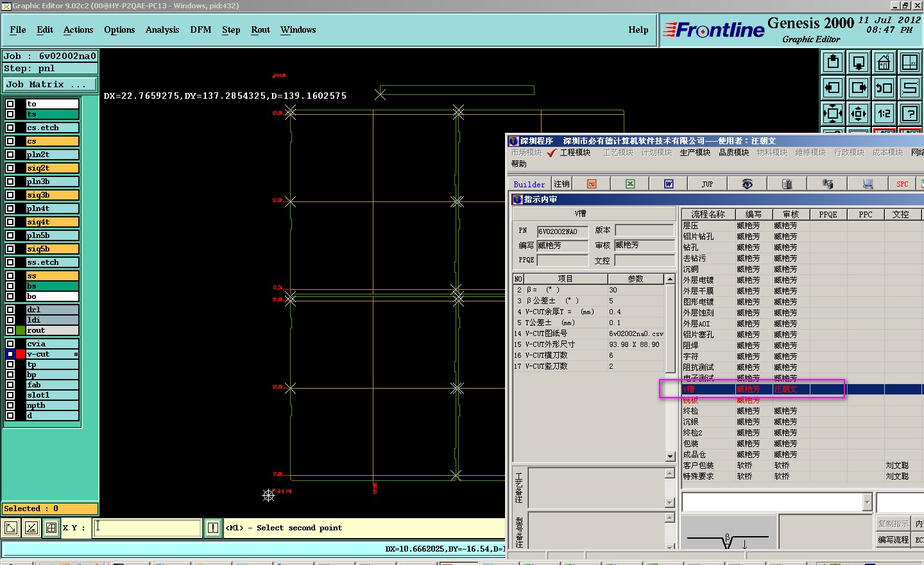Image resolution: width=924 pixels, height=565 pixels.
Task: Click the 1:2 zoom scale icon
Action: [x=884, y=114]
